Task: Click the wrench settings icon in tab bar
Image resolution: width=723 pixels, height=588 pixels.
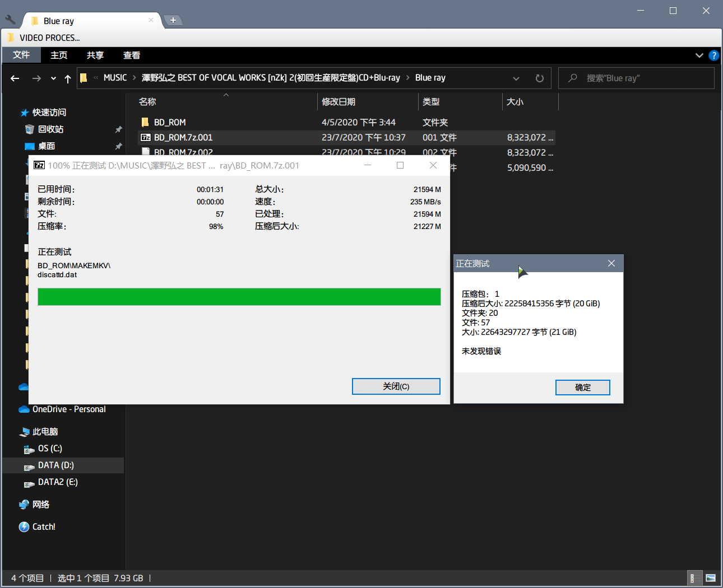Action: click(x=10, y=20)
